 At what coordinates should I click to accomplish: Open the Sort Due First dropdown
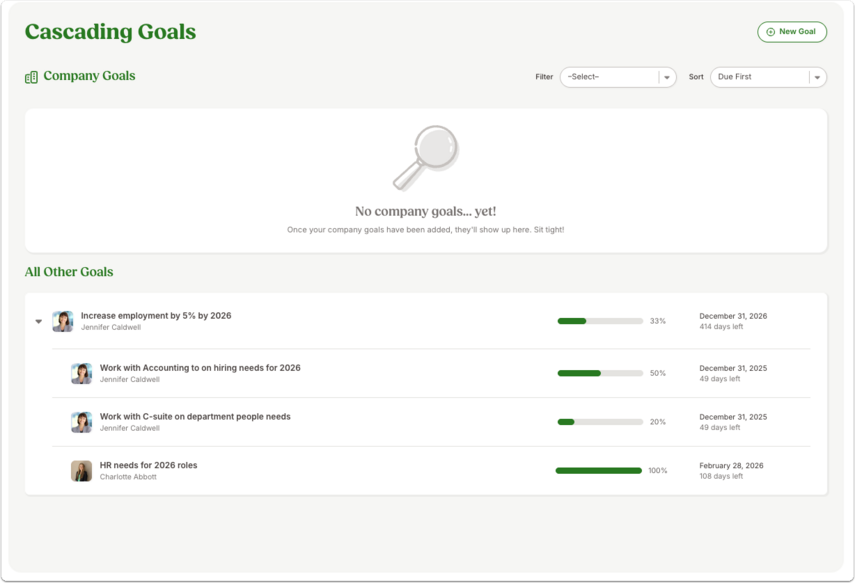tap(768, 77)
